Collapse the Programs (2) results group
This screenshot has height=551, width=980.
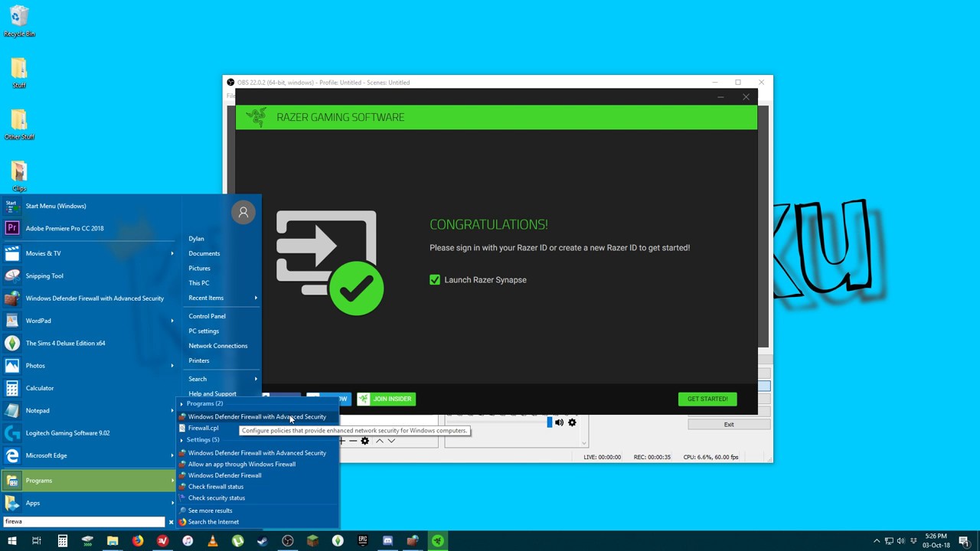click(182, 404)
